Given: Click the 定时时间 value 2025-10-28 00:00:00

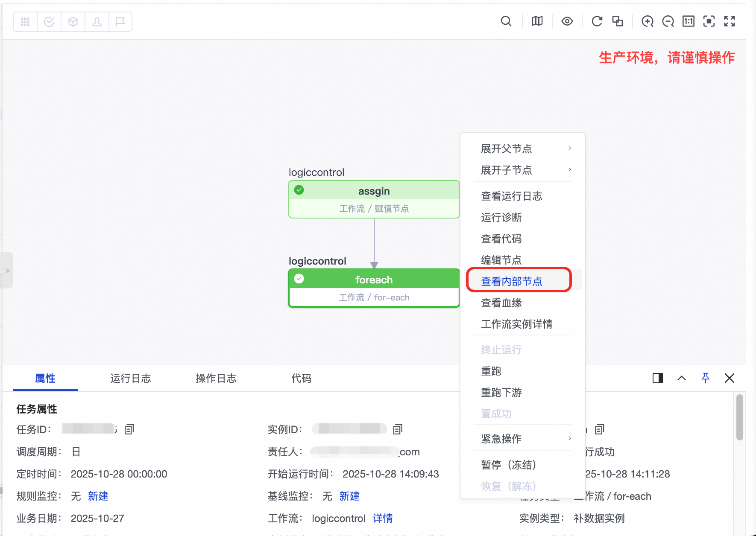Looking at the screenshot, I should click(x=119, y=474).
